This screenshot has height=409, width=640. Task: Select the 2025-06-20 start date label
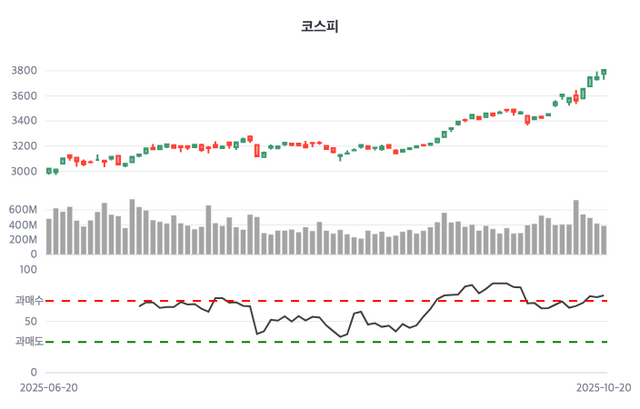click(x=48, y=386)
